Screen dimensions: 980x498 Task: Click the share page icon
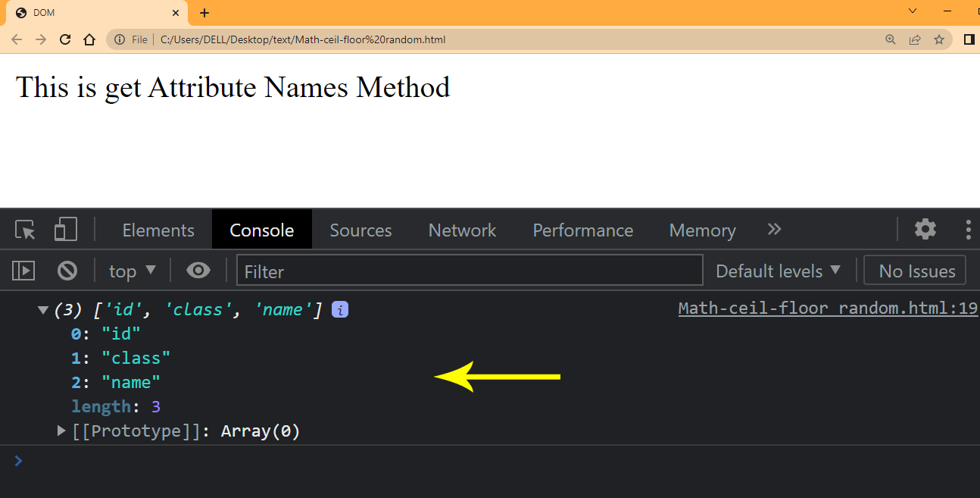pyautogui.click(x=915, y=39)
